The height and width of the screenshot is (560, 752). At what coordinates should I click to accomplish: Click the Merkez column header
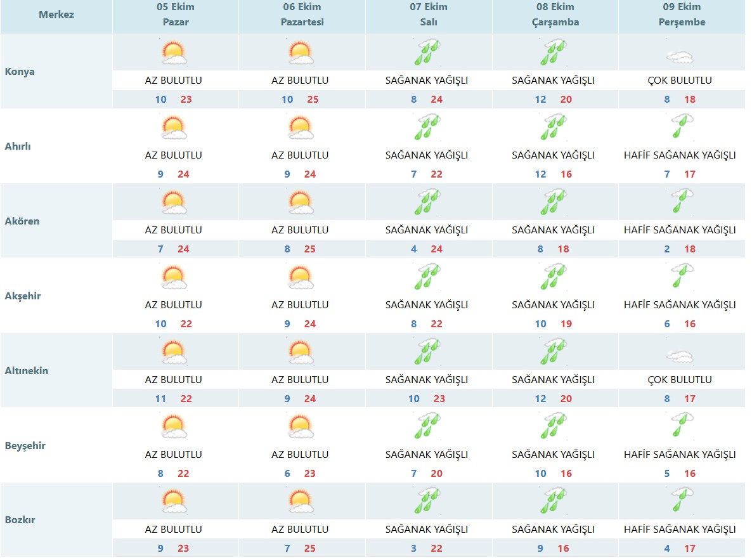pos(56,15)
